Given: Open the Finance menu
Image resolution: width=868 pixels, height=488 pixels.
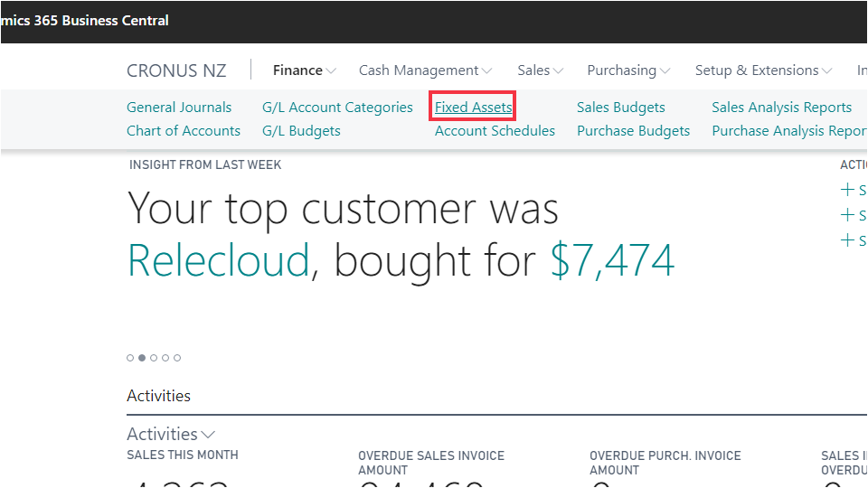Looking at the screenshot, I should pyautogui.click(x=304, y=70).
